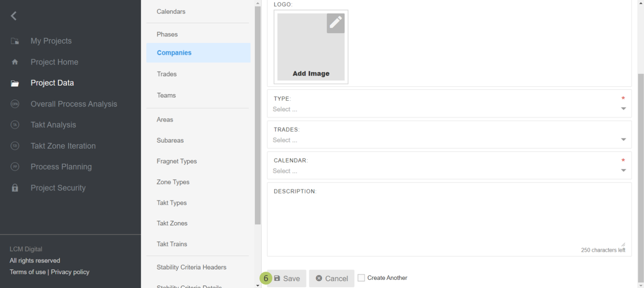Click the Takt Analysis circle icon

(15, 125)
